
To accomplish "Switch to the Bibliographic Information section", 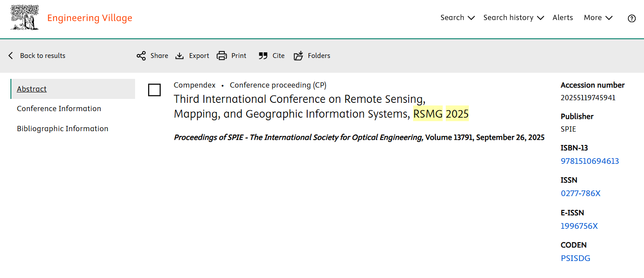I will click(62, 129).
